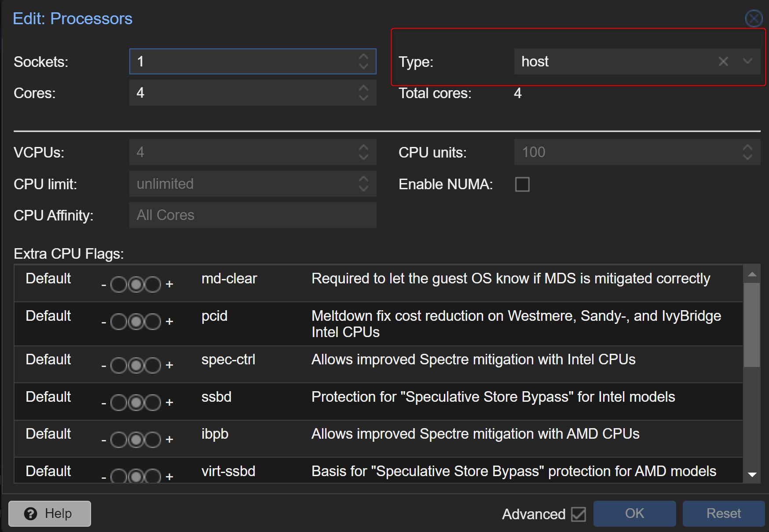Click the Reset button
The image size is (769, 532).
pyautogui.click(x=723, y=514)
